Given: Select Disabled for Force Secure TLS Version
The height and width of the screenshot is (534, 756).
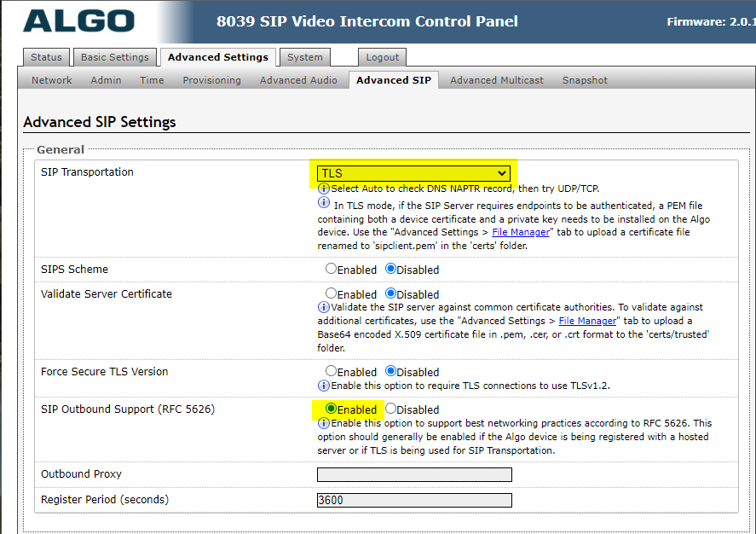Looking at the screenshot, I should [390, 371].
